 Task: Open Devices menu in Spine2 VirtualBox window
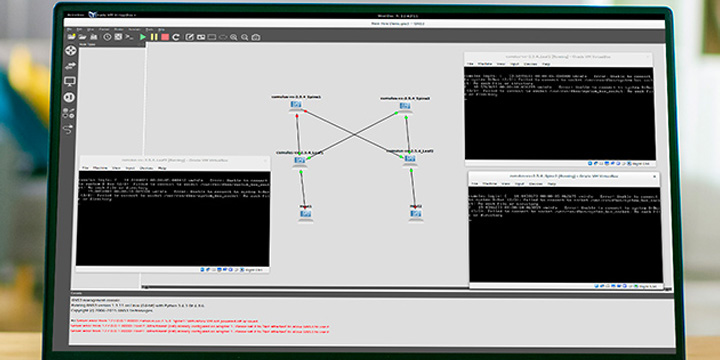point(534,184)
